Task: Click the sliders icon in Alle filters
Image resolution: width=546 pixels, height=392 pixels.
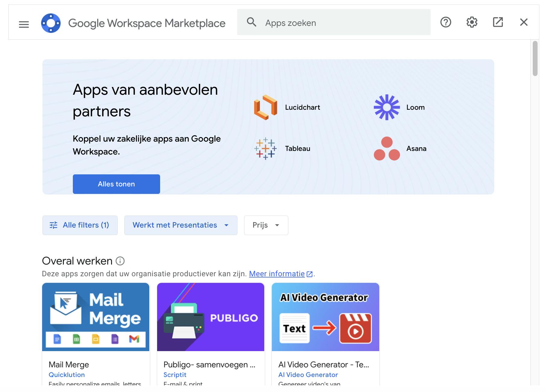Action: (54, 225)
